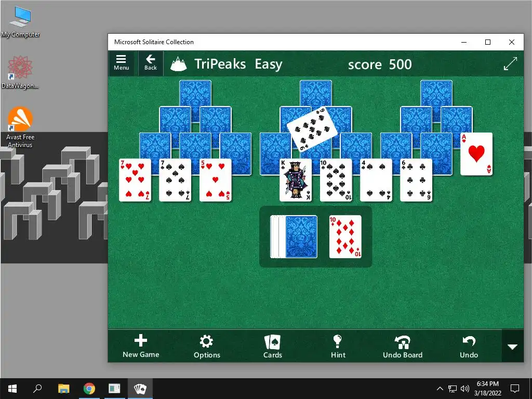The width and height of the screenshot is (532, 399).
Task: Click the TriPeaks mountain logo icon
Action: click(x=179, y=64)
